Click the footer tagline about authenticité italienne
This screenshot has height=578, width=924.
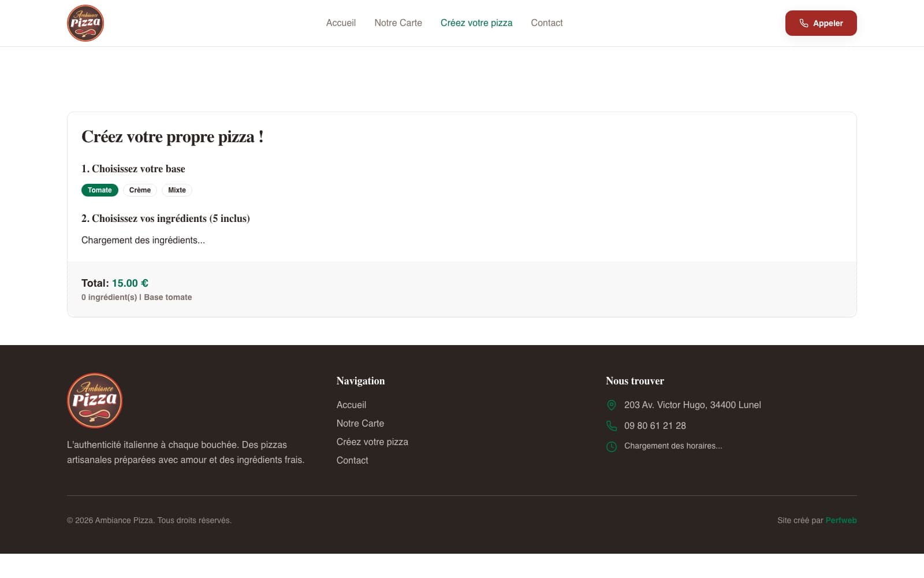tap(185, 453)
